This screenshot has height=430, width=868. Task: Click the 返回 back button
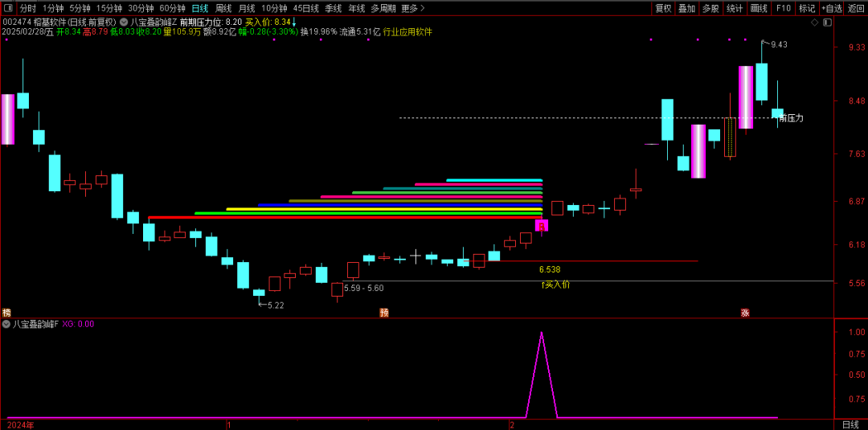856,8
